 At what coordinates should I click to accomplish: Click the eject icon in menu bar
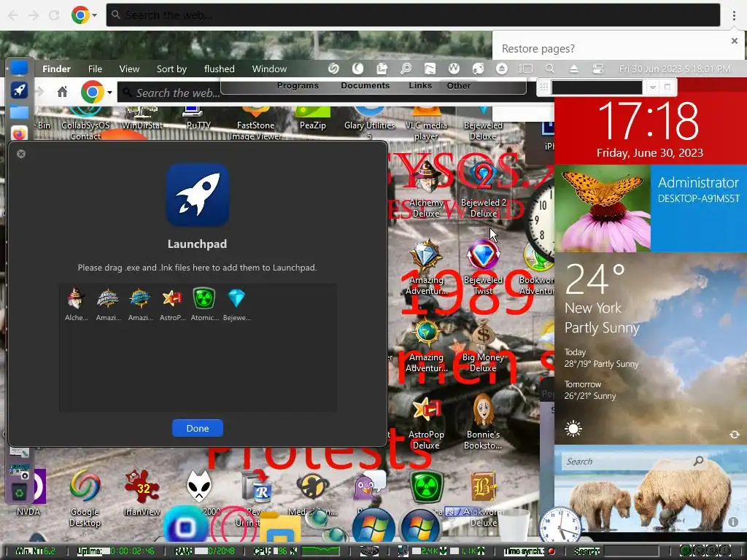pos(573,69)
